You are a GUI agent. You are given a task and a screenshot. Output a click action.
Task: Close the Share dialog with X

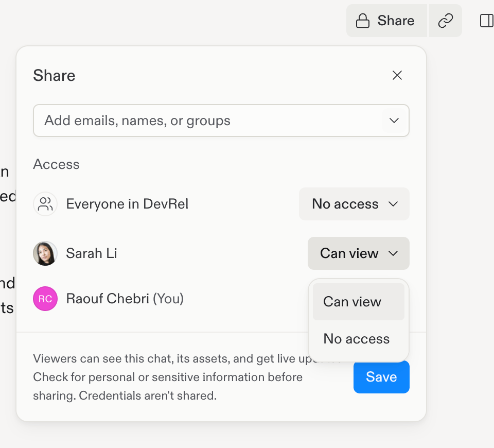[x=397, y=75]
